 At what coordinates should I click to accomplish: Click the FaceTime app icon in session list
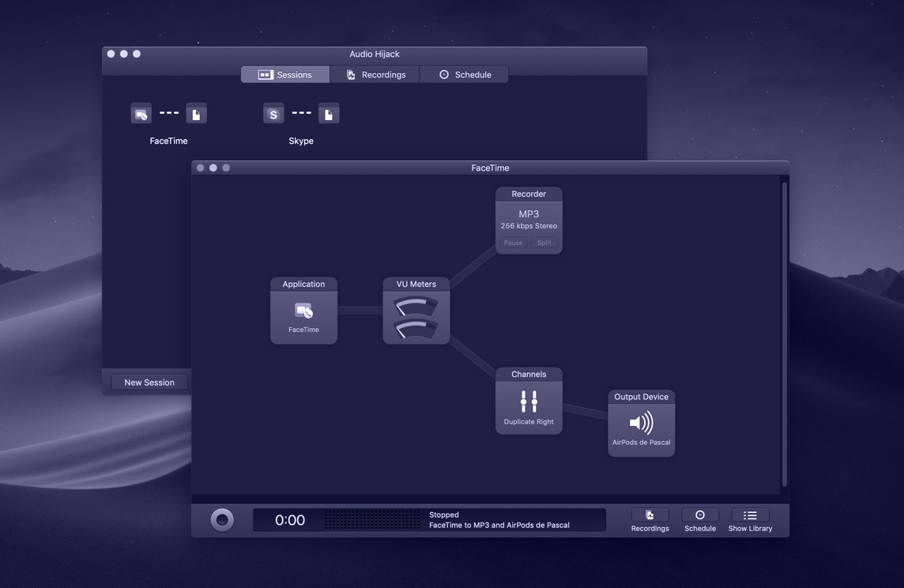click(141, 114)
